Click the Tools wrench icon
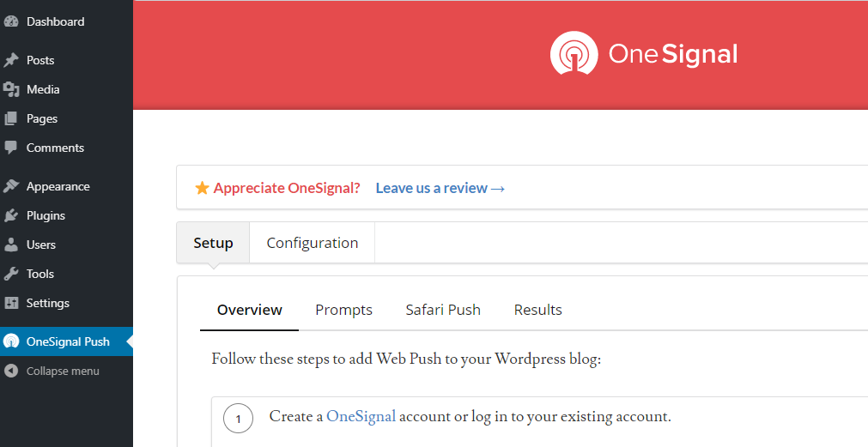The image size is (868, 447). click(11, 274)
